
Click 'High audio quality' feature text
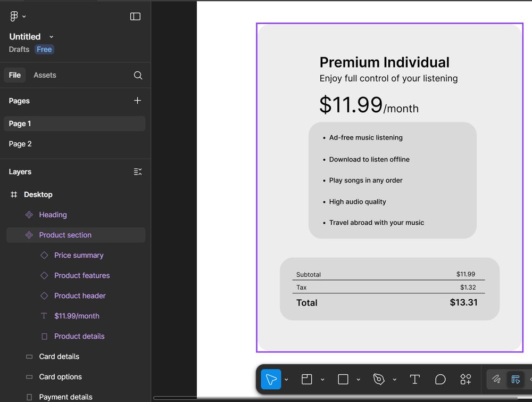coord(358,202)
